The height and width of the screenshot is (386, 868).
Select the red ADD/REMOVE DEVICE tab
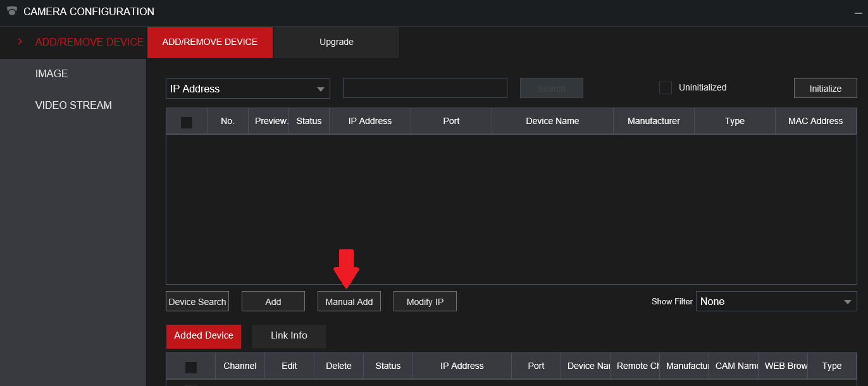click(x=210, y=42)
